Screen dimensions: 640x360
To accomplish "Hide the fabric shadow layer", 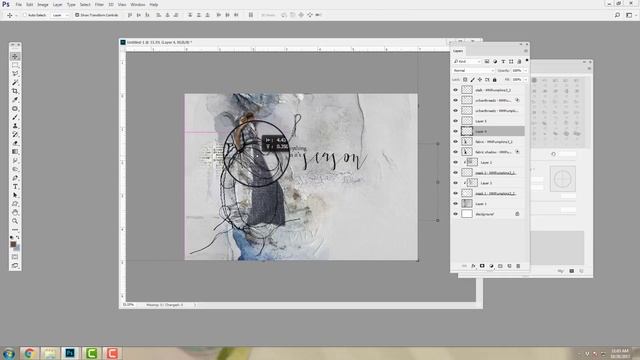I will 456,152.
